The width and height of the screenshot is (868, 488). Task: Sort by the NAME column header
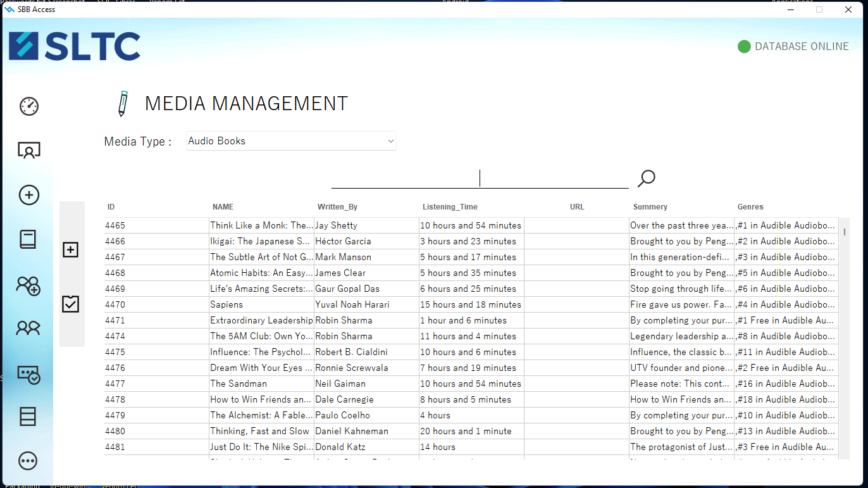pyautogui.click(x=223, y=207)
